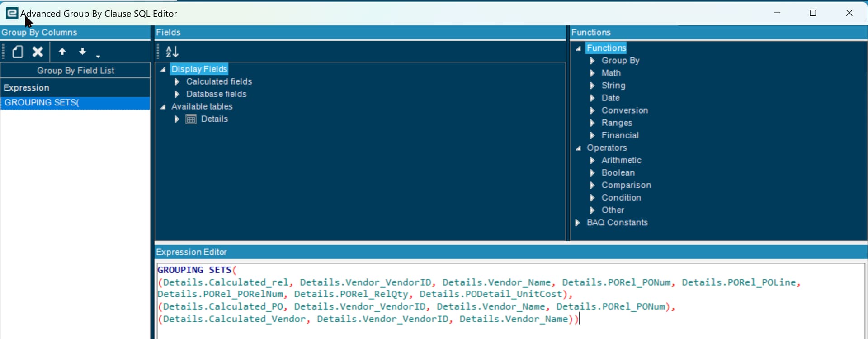Select the Math function category
The image size is (868, 339).
tap(611, 73)
